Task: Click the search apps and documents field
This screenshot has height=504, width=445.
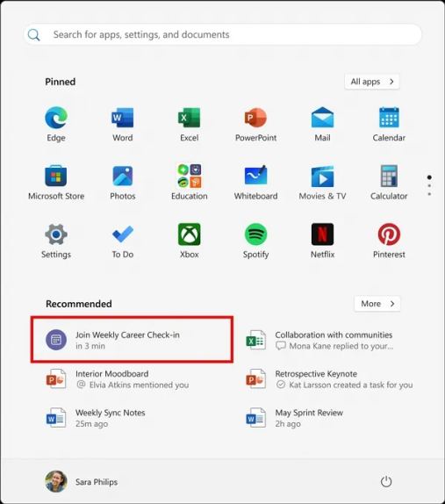Action: pos(222,35)
